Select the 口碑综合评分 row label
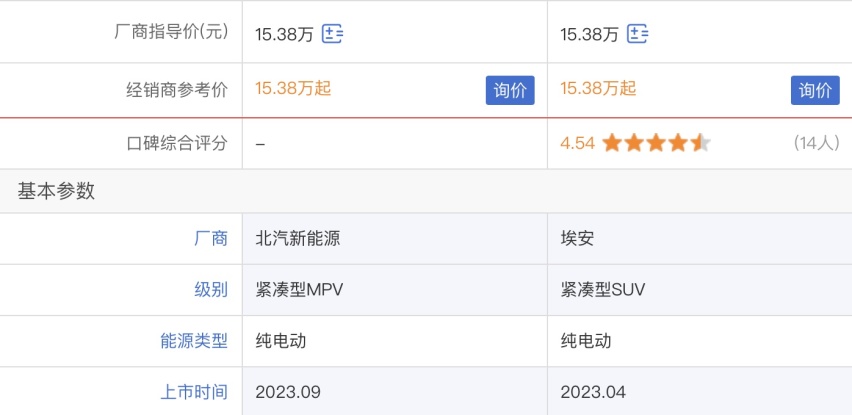This screenshot has width=852, height=415. pyautogui.click(x=177, y=144)
